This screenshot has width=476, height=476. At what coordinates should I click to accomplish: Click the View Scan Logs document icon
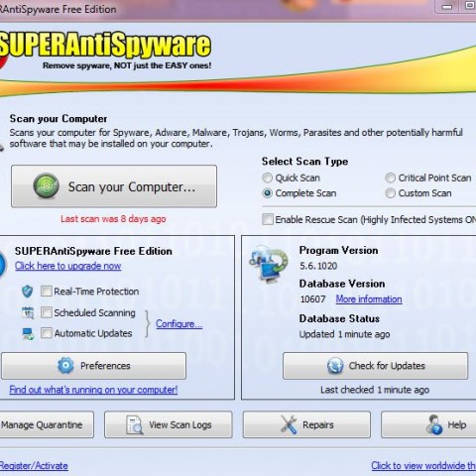pos(135,425)
